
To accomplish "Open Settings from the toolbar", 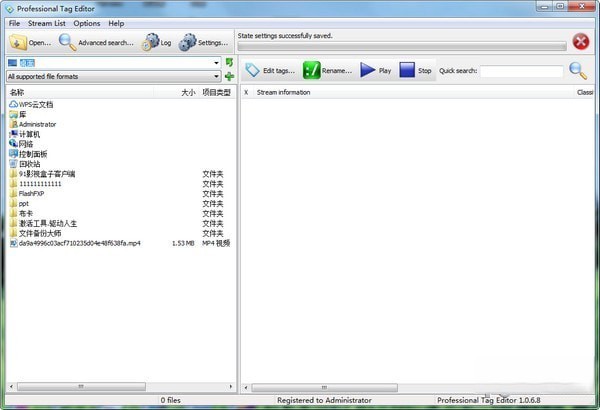I will pos(187,42).
